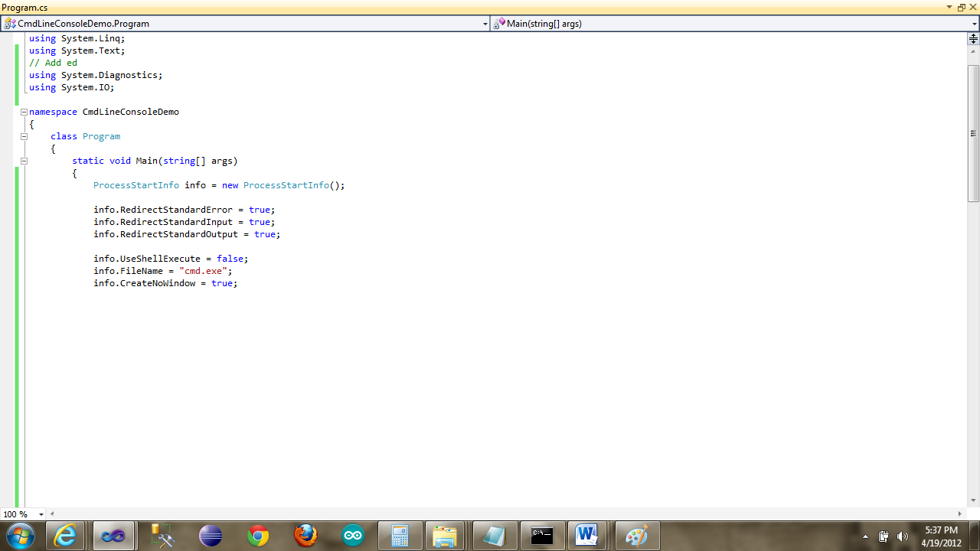The image size is (980, 551).
Task: Launch Mozilla Firefox from the taskbar
Action: [x=306, y=536]
